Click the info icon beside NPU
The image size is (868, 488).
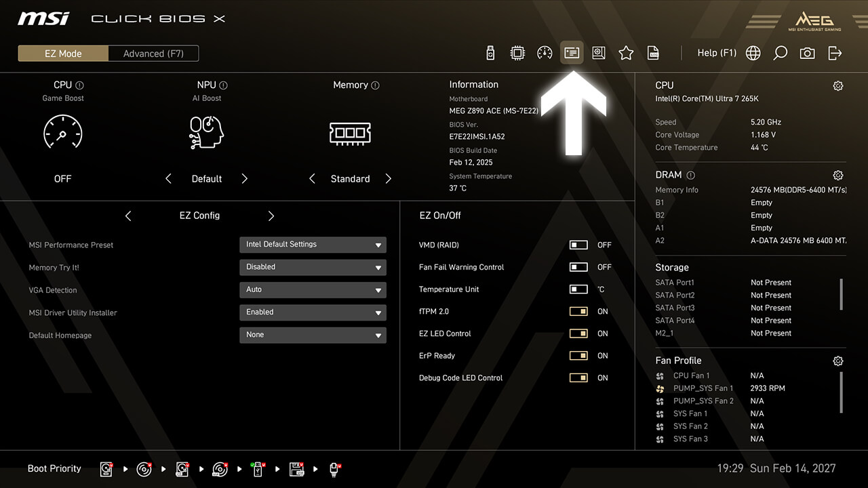(224, 85)
